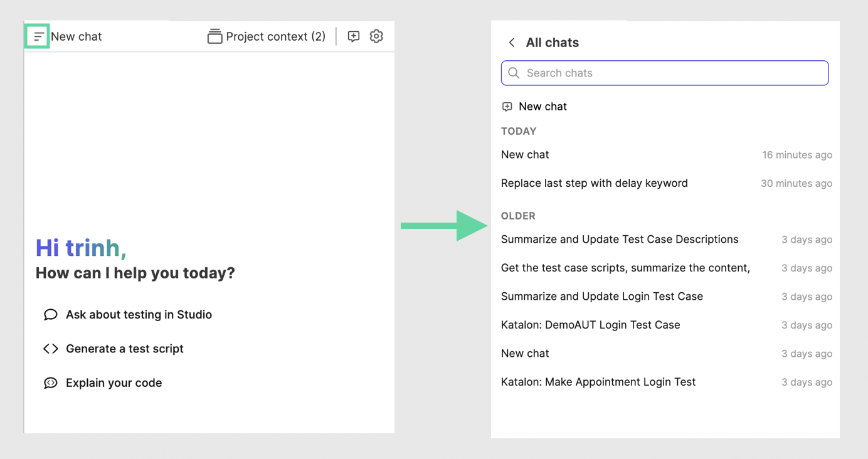Image resolution: width=868 pixels, height=459 pixels.
Task: Open Summarize and Update Test Case Descriptions chat
Action: pos(667,240)
